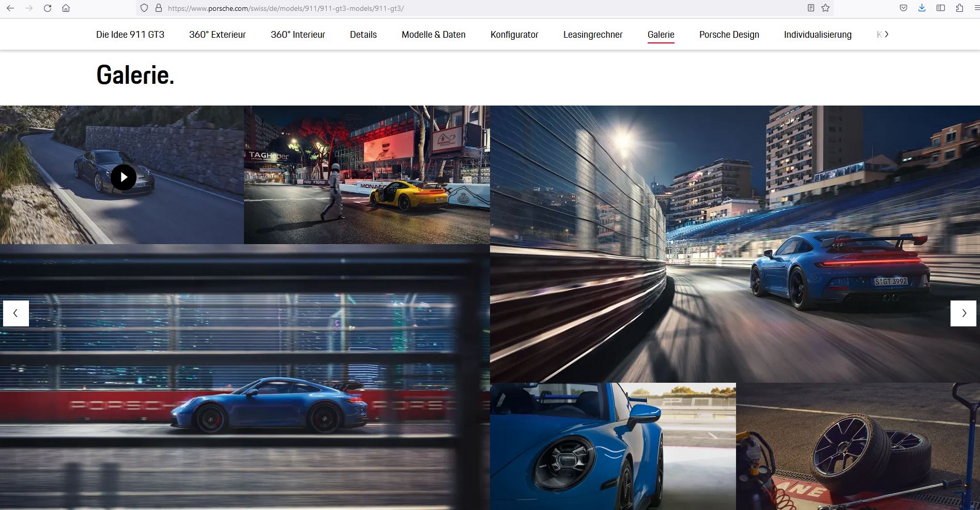Play the gallery video
The image size is (980, 510).
click(x=124, y=177)
